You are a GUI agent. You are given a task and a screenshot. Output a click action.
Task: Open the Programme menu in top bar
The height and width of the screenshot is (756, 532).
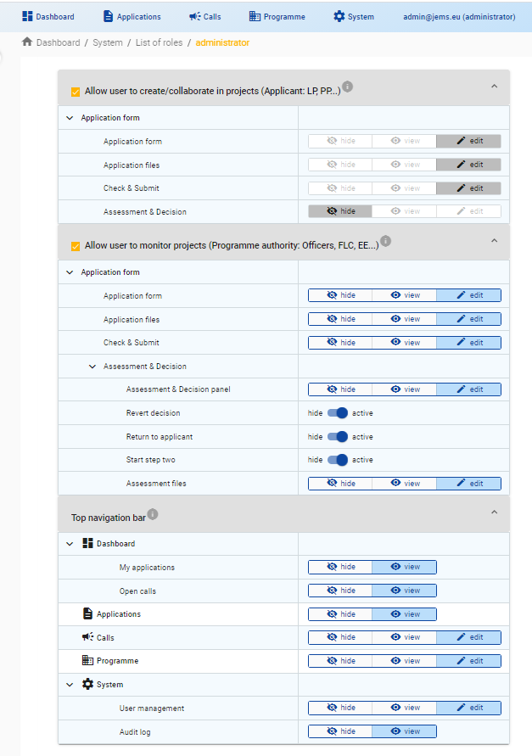(x=277, y=16)
